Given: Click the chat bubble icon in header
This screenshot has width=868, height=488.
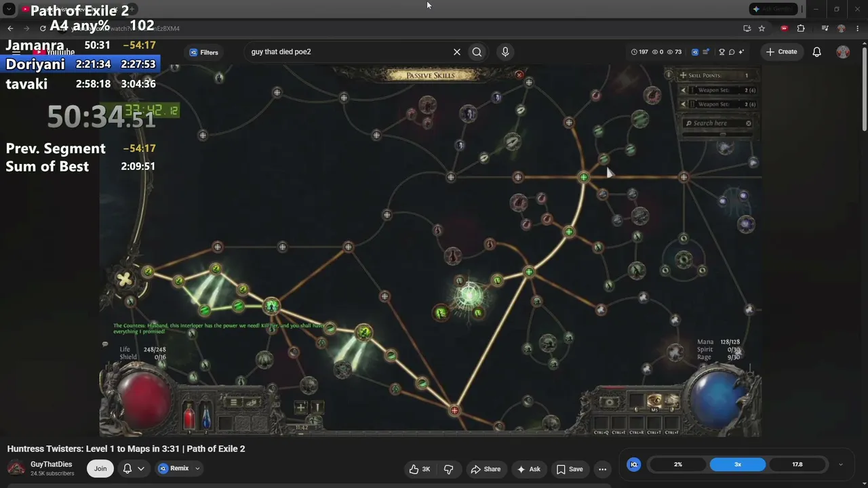Looking at the screenshot, I should point(732,52).
